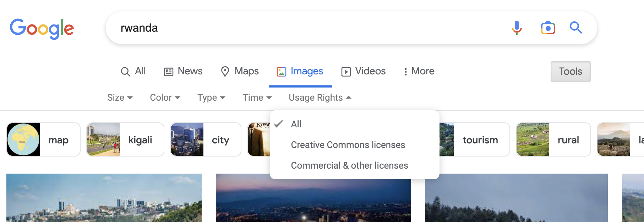The image size is (644, 222).
Task: Expand the Size filter dropdown
Action: pos(120,97)
